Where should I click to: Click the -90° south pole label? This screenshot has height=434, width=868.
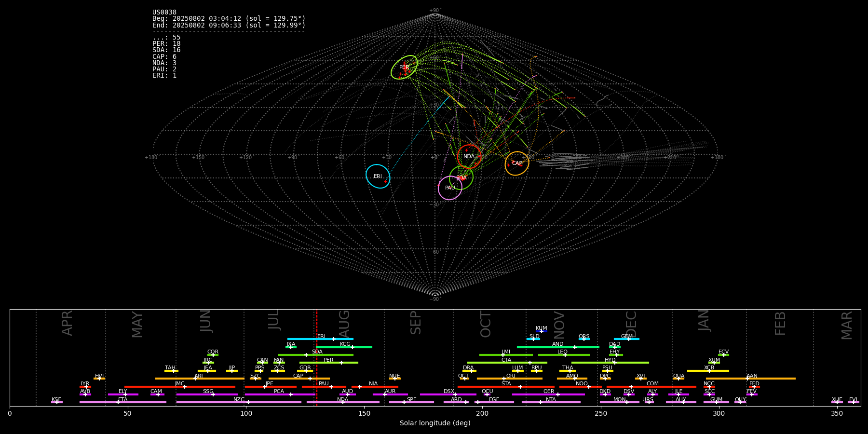point(435,299)
